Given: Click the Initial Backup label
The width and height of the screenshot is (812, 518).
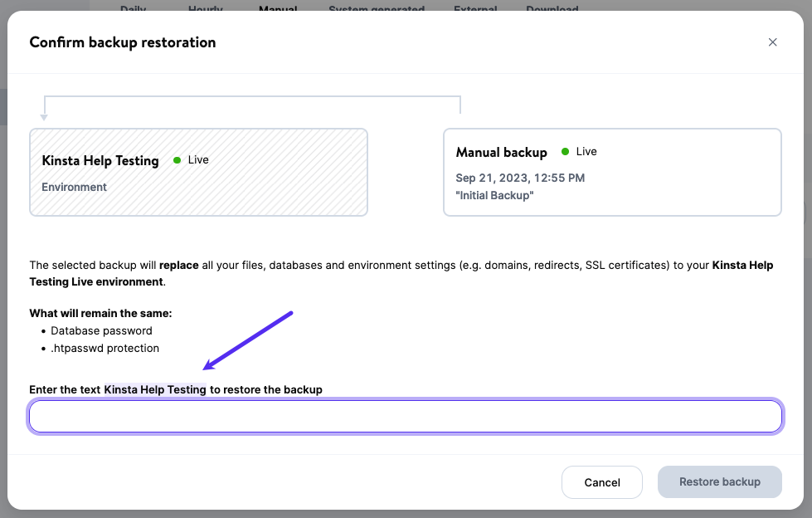Looking at the screenshot, I should 494,195.
